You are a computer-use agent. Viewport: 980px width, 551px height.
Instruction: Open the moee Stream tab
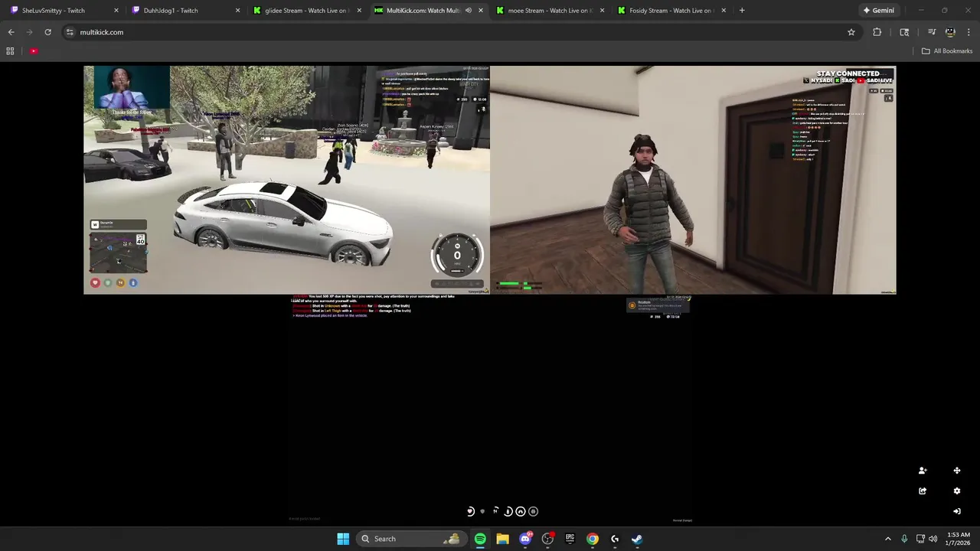[550, 11]
